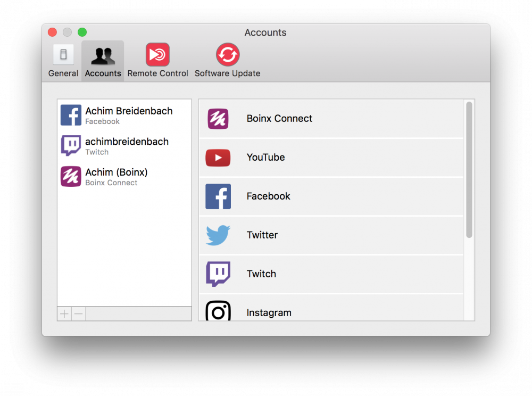Click 'Twitch' subtitle under achimbreidenbach
The height and width of the screenshot is (396, 532).
click(97, 152)
